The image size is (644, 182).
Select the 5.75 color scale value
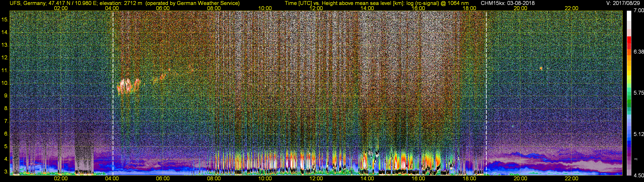[639, 93]
